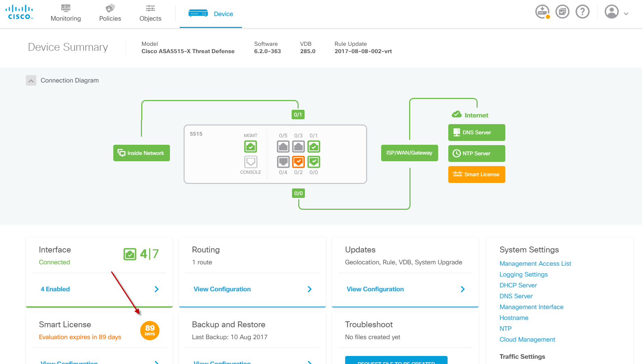The image size is (642, 364).
Task: Click the 0/0 connection label below device
Action: tap(298, 193)
